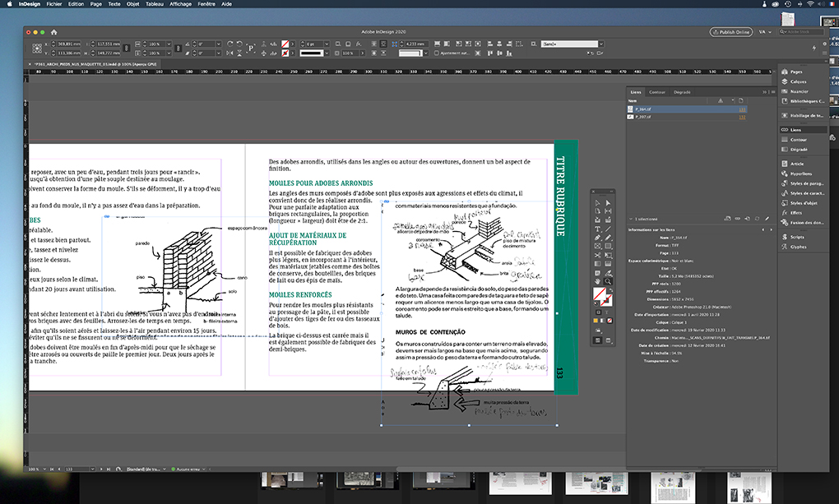Pick a reference point on the locator grid
The width and height of the screenshot is (839, 504).
coord(37,49)
